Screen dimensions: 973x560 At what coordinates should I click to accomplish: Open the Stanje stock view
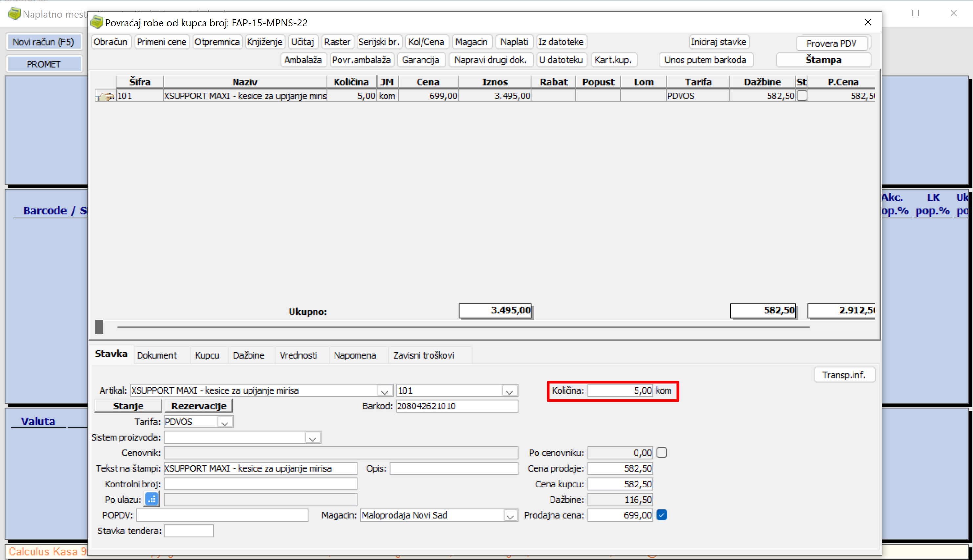click(128, 406)
